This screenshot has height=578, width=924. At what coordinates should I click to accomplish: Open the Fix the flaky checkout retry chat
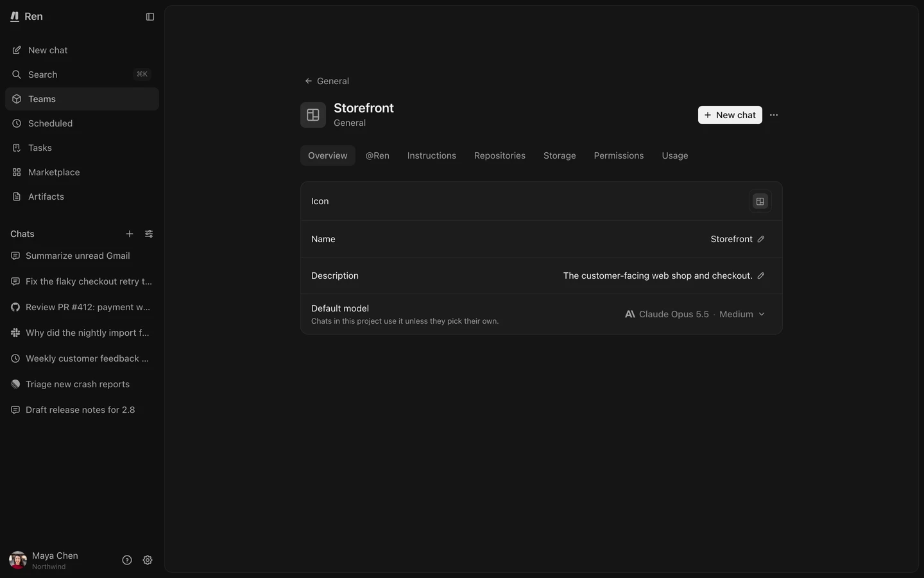tap(82, 281)
